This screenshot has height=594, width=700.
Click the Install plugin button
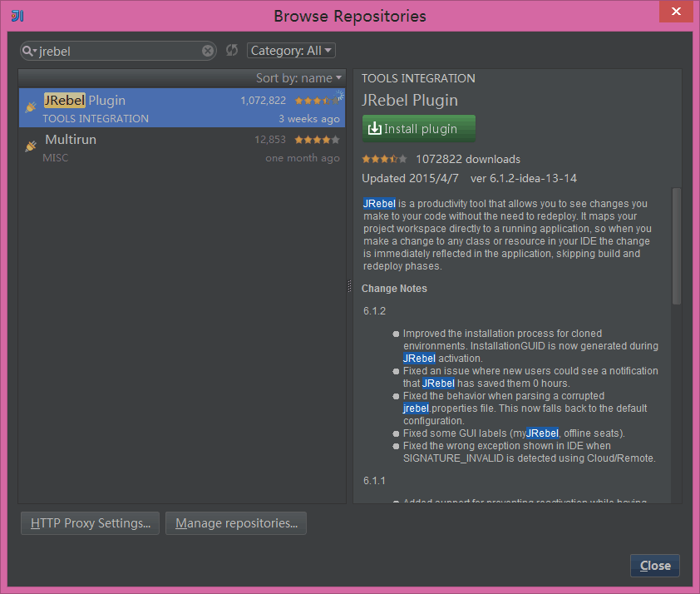tap(419, 129)
